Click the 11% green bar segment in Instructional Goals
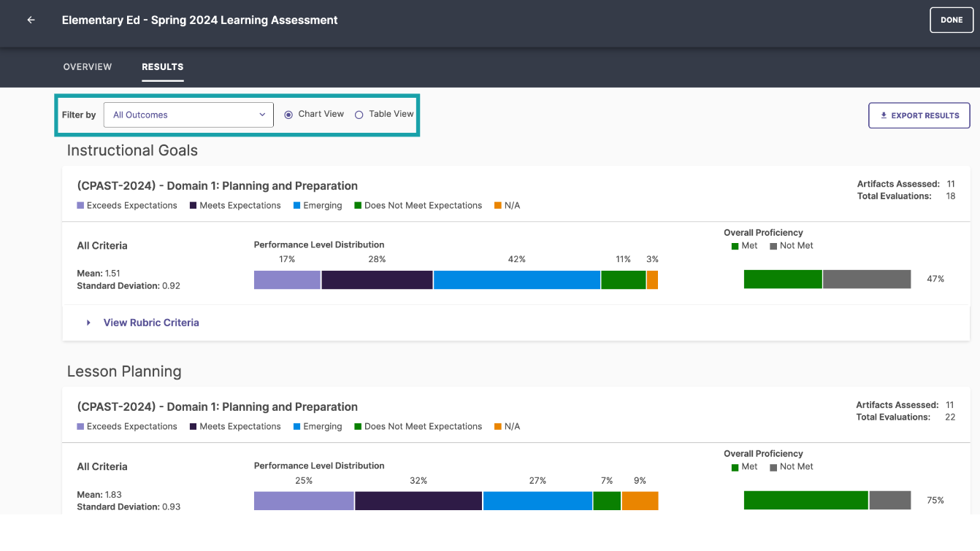The width and height of the screenshot is (980, 551). 624,280
